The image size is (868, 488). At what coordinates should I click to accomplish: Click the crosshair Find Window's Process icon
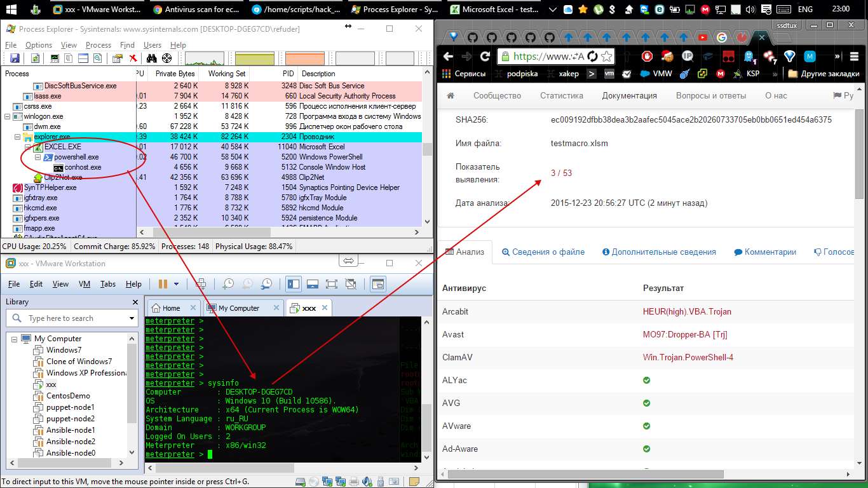(166, 58)
